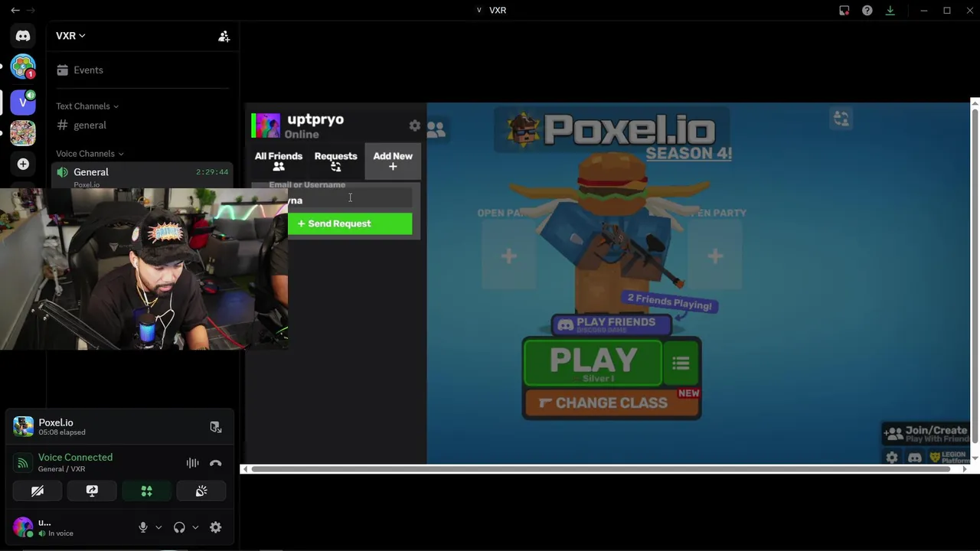980x551 pixels.
Task: Click the 2 Friends Playing label
Action: (670, 302)
